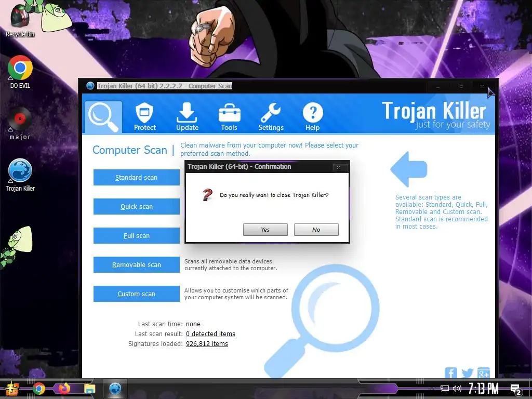
Task: Select the major desktop shortcut
Action: point(20,124)
